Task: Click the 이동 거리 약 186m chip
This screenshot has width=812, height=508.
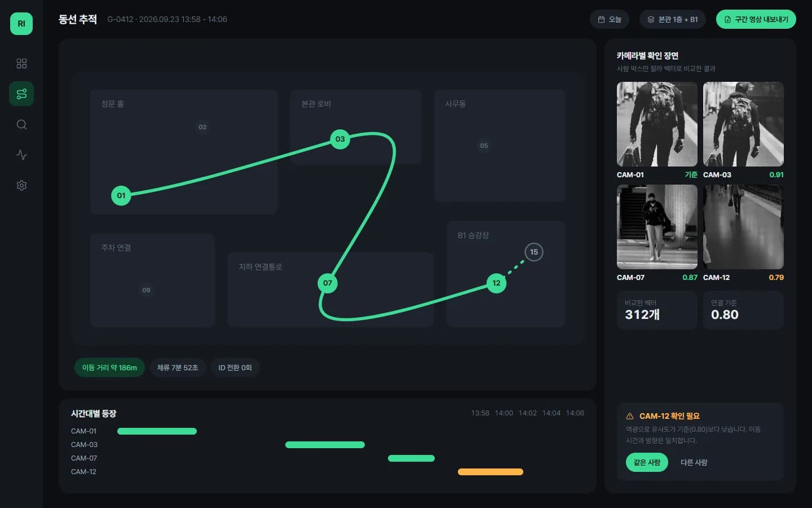Action: click(109, 367)
